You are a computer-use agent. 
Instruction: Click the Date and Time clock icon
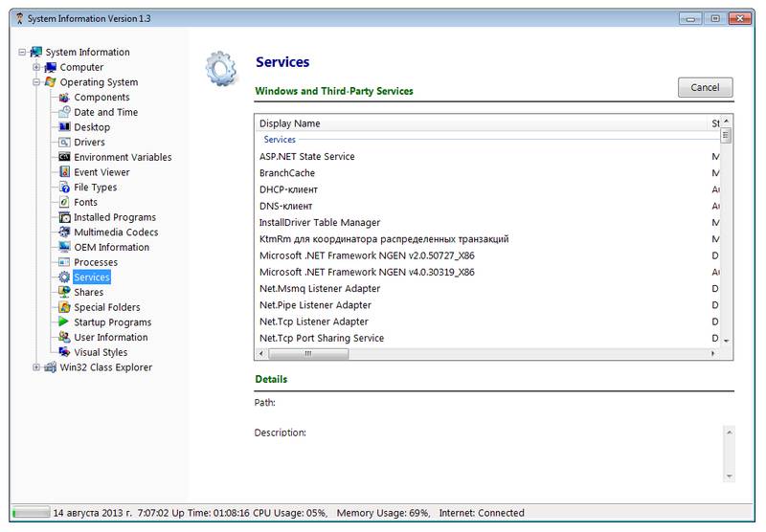64,112
